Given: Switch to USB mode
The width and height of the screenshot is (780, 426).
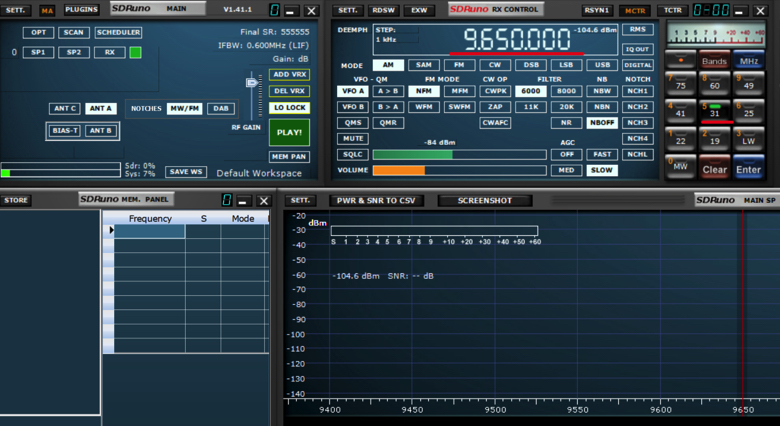Looking at the screenshot, I should [602, 65].
